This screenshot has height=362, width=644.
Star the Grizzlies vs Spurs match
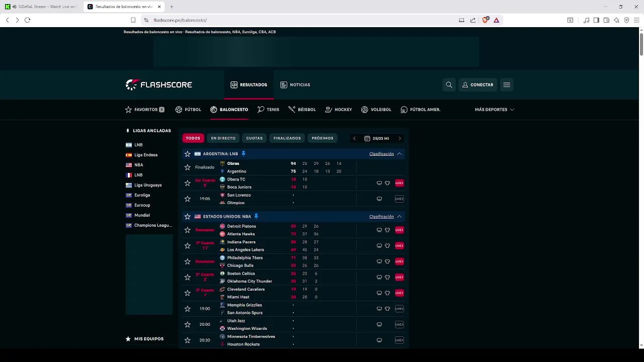188,309
